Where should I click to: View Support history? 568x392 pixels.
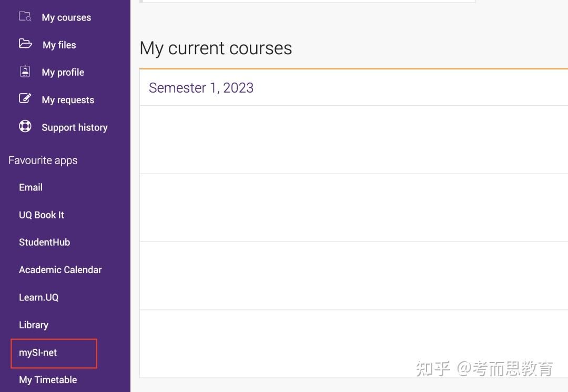pyautogui.click(x=74, y=127)
